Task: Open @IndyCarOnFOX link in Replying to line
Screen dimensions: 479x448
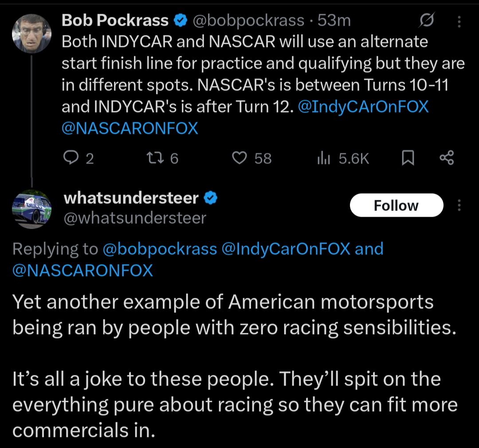Action: coord(286,249)
